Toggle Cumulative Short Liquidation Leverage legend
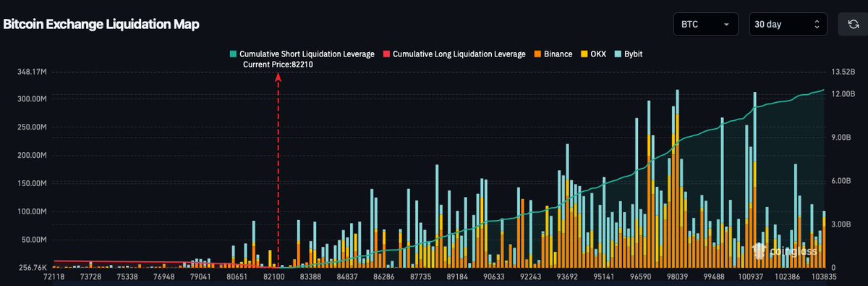 pyautogui.click(x=302, y=54)
